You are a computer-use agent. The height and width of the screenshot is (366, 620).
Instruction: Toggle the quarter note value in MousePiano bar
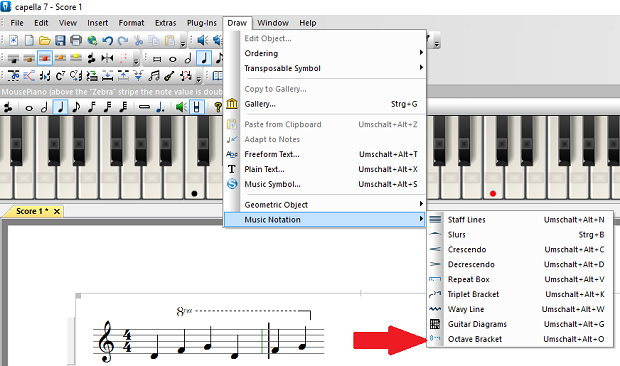pyautogui.click(x=60, y=107)
